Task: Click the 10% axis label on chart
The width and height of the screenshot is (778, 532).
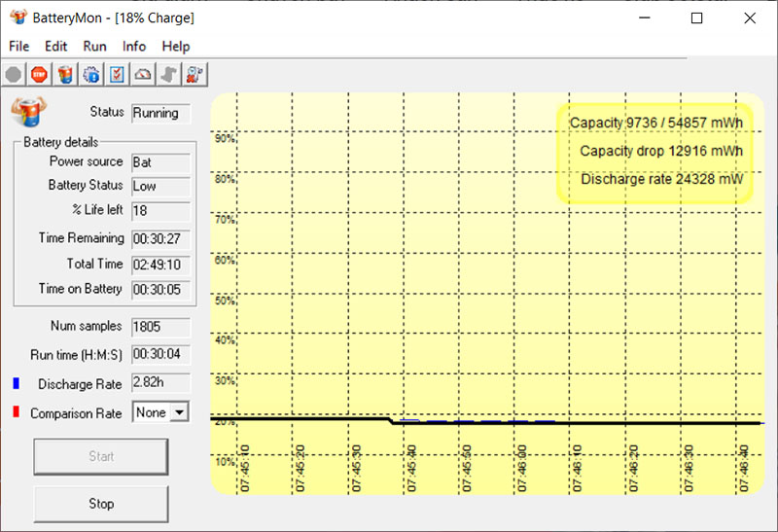Action: [x=225, y=462]
